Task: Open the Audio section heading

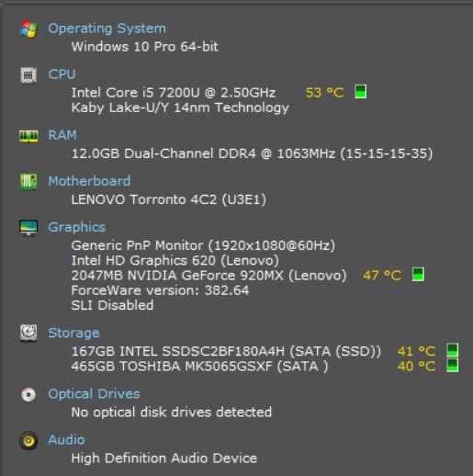Action: [x=66, y=440]
